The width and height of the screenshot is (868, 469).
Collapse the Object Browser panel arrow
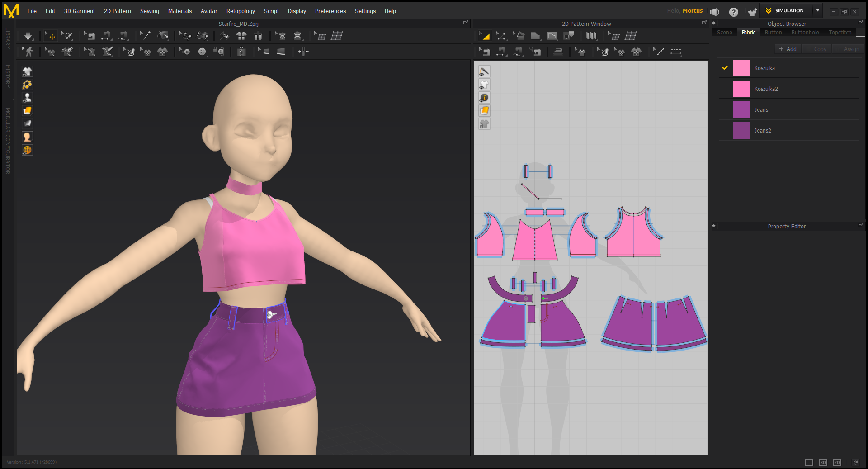(714, 23)
